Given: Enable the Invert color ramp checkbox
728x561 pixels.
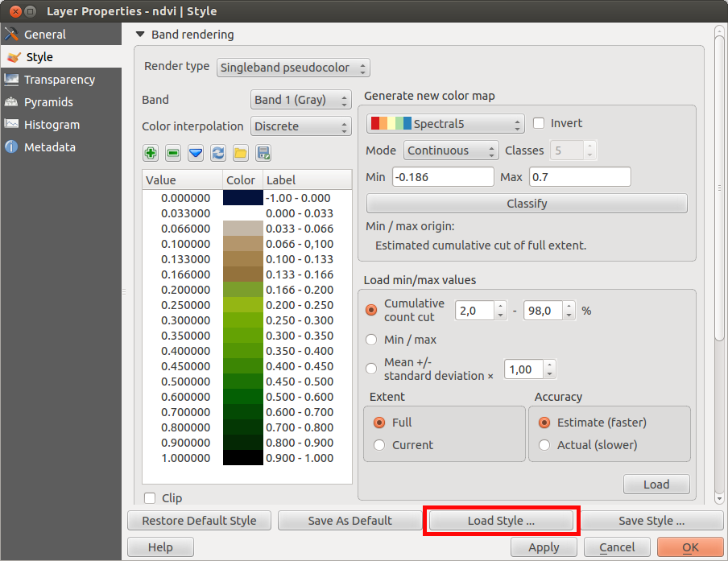Looking at the screenshot, I should [540, 123].
